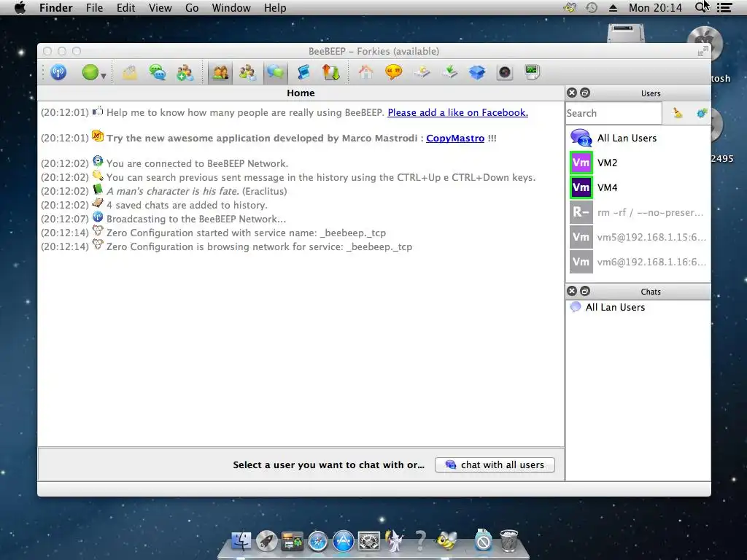The image size is (747, 560).
Task: Open Launchpad rocket icon in Dock
Action: click(267, 541)
